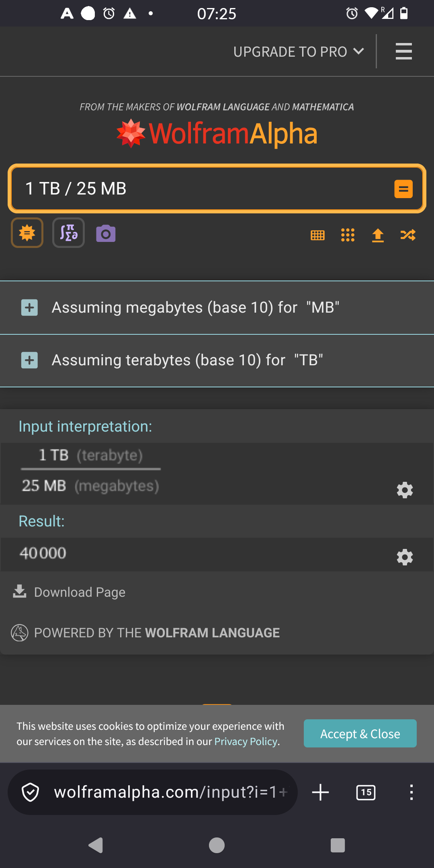Tap the Android home button
The image size is (434, 868).
(217, 845)
